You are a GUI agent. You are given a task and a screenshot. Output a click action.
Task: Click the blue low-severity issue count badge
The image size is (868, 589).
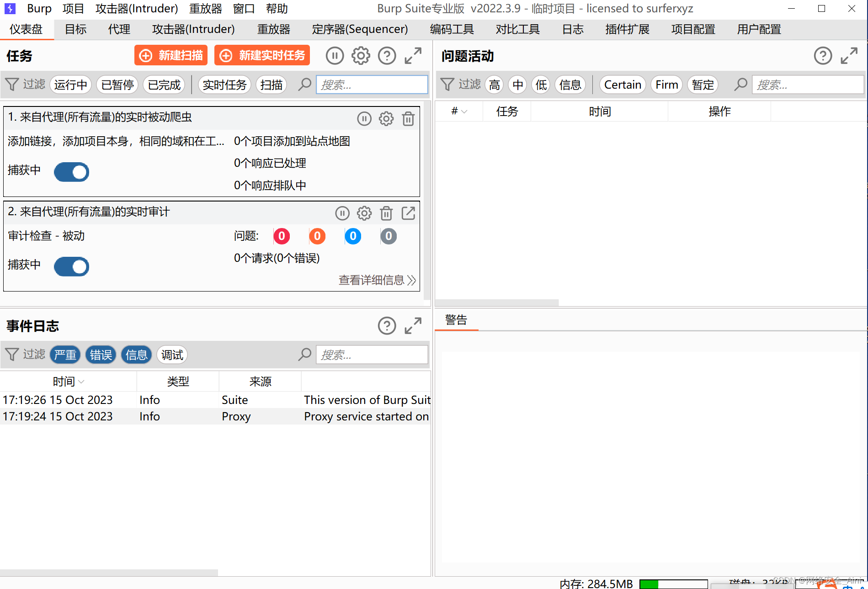(x=353, y=236)
